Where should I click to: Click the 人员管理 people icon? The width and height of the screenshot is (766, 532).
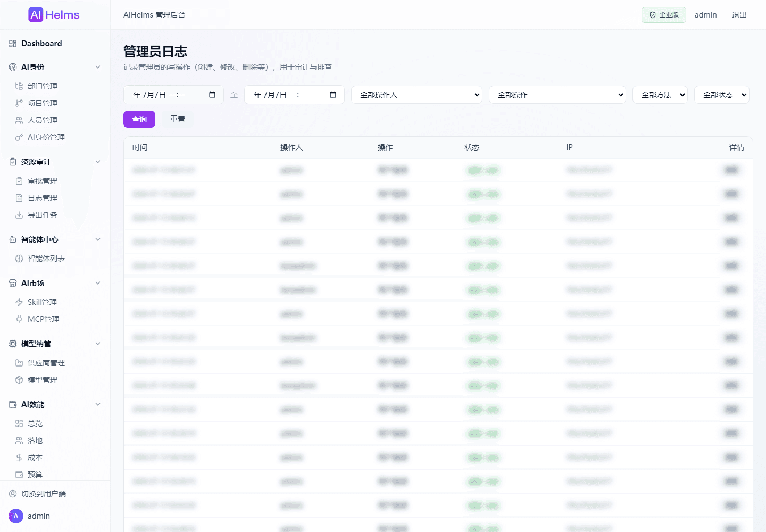click(x=19, y=120)
